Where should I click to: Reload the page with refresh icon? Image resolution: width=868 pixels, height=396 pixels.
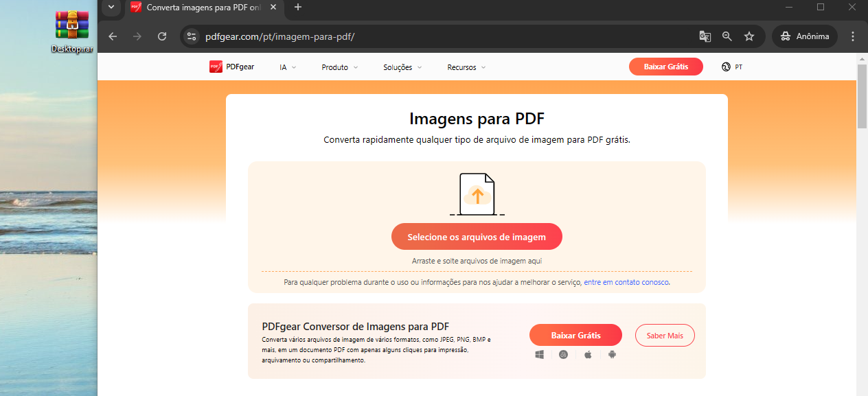[162, 36]
